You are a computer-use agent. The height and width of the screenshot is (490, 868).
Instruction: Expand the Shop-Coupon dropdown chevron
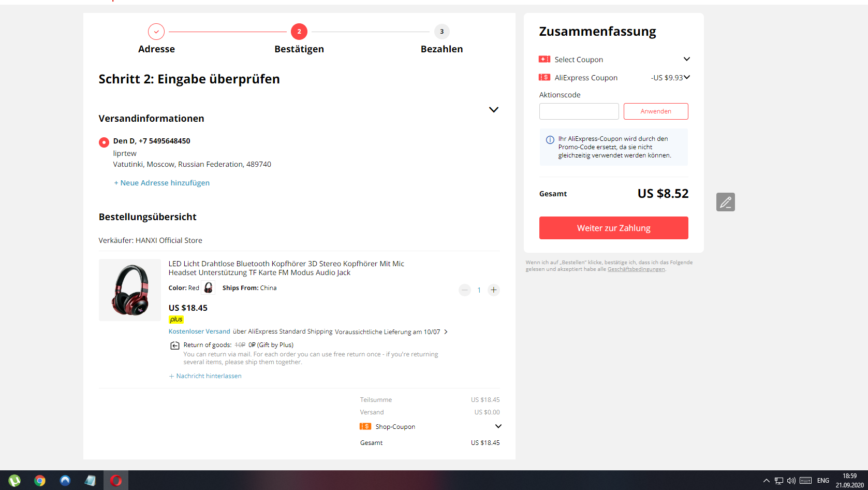pyautogui.click(x=498, y=426)
